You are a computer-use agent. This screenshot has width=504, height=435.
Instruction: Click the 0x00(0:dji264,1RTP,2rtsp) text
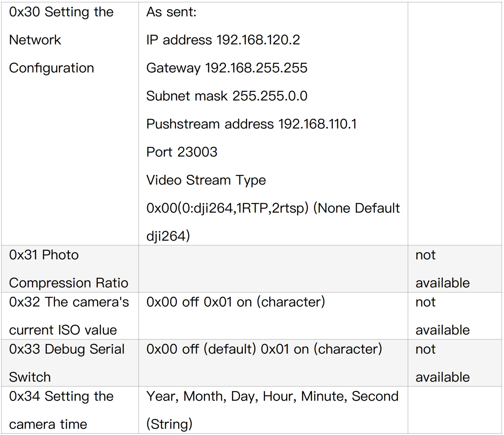227,208
